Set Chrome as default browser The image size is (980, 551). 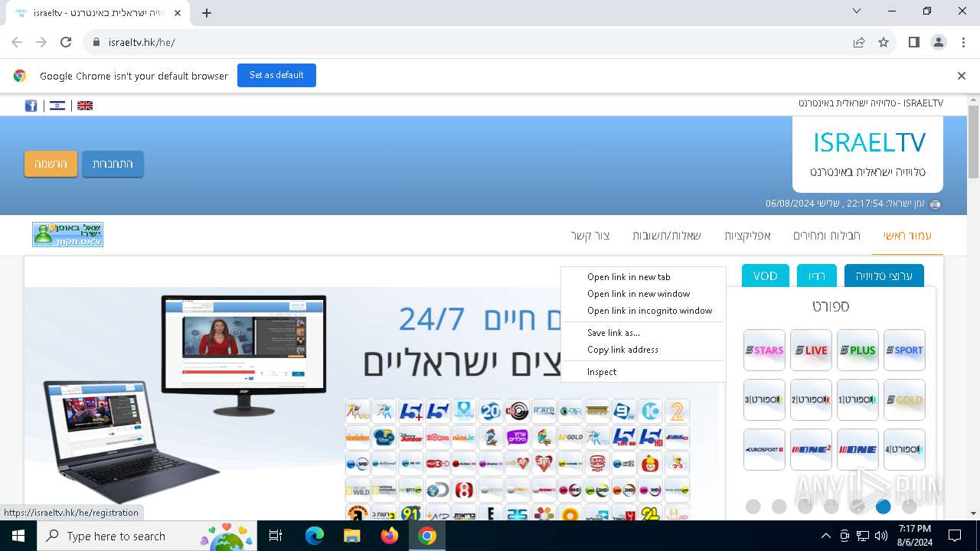click(276, 75)
